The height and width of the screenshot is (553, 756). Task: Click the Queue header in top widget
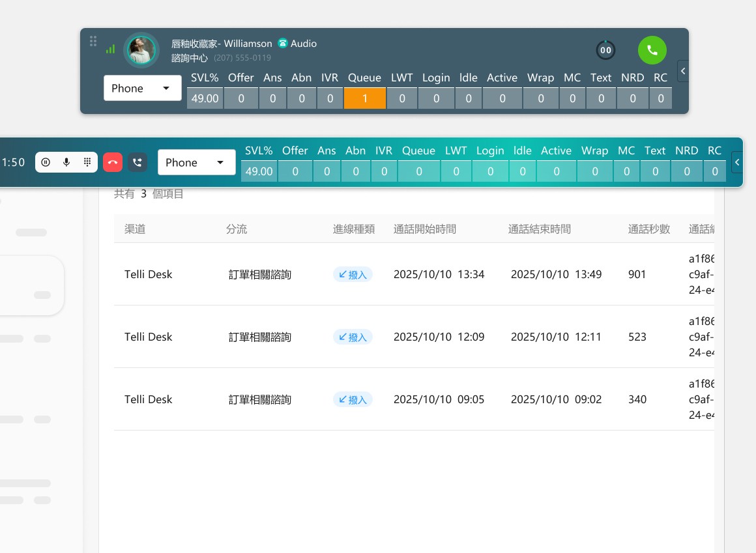pyautogui.click(x=364, y=78)
